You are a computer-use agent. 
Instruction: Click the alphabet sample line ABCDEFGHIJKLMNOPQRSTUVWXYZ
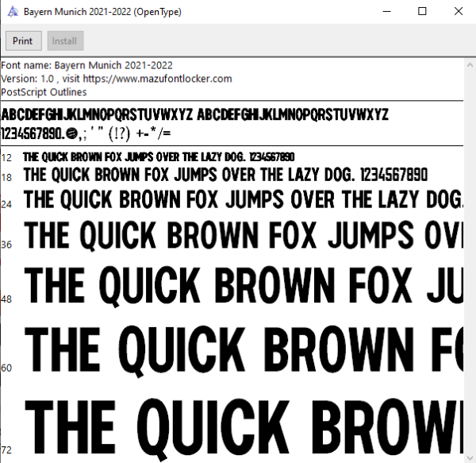click(x=195, y=114)
